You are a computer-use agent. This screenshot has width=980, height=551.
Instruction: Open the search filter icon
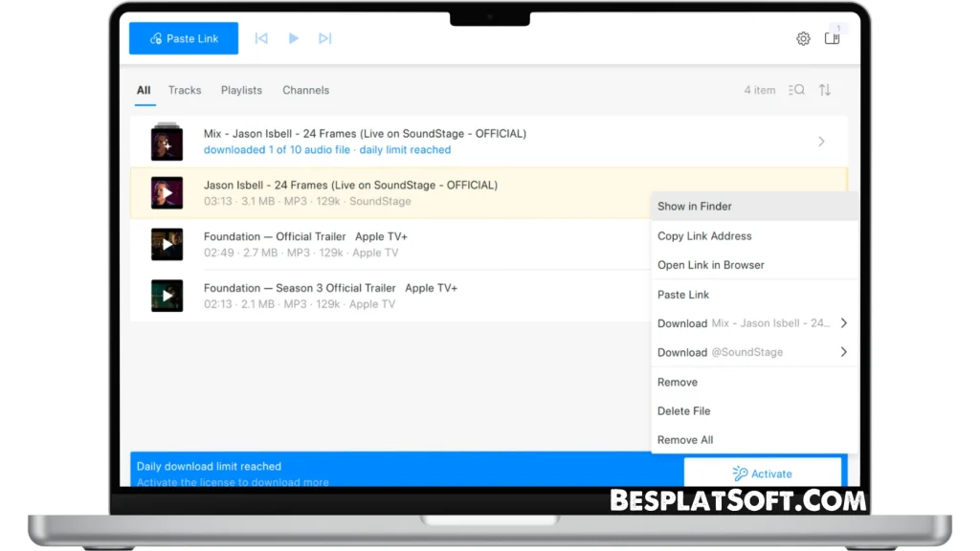tap(796, 90)
